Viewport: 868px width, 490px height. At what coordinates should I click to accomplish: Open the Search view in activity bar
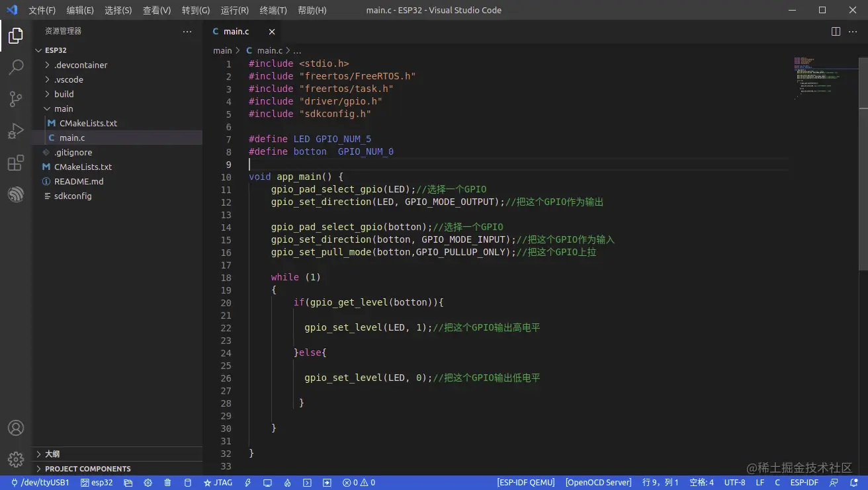(16, 67)
